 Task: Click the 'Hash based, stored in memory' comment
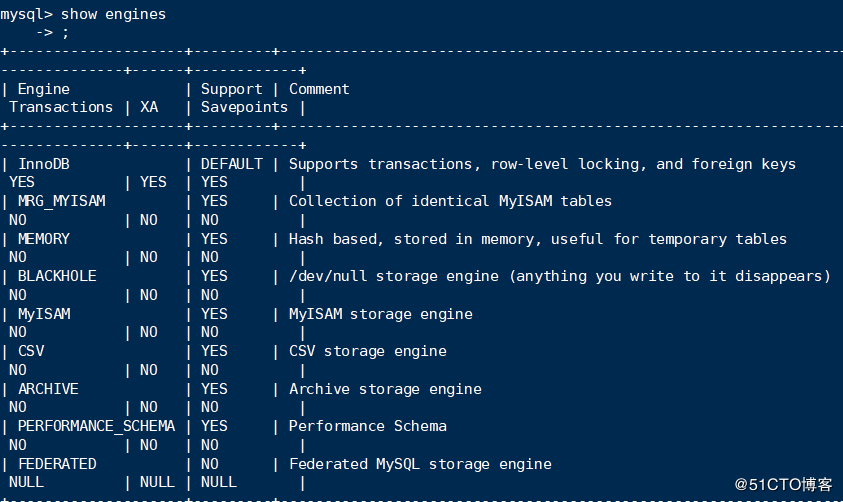538,239
